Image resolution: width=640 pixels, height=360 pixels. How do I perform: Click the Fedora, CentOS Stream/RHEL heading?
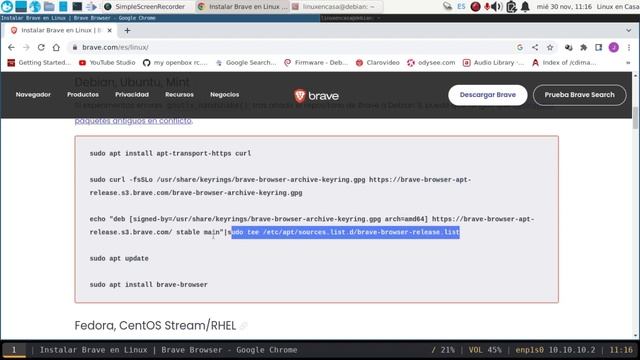[155, 325]
